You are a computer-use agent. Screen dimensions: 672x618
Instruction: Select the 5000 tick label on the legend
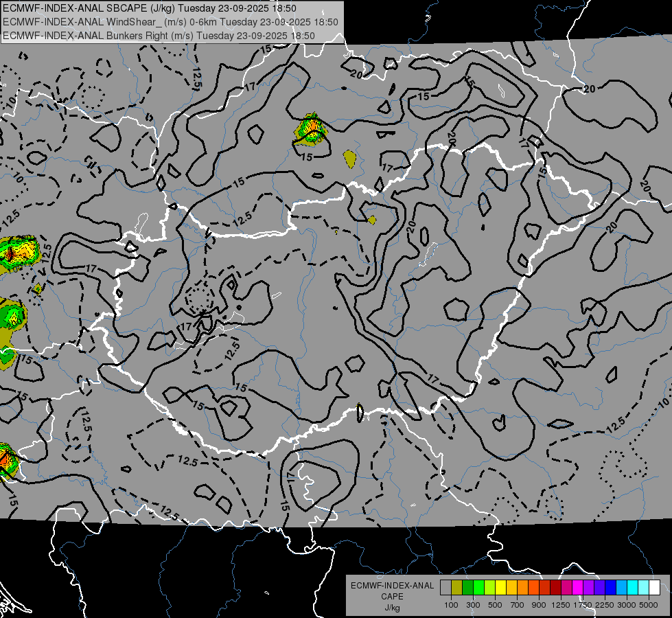tap(649, 605)
